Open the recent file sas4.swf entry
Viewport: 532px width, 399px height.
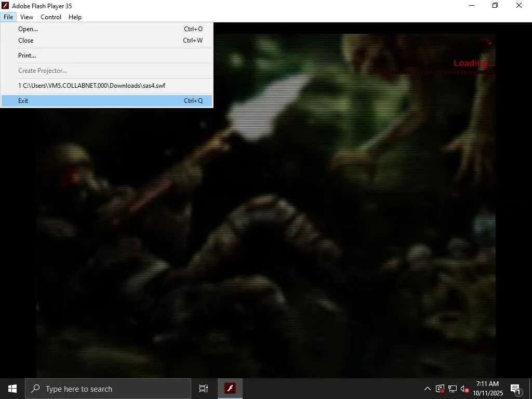[107, 86]
